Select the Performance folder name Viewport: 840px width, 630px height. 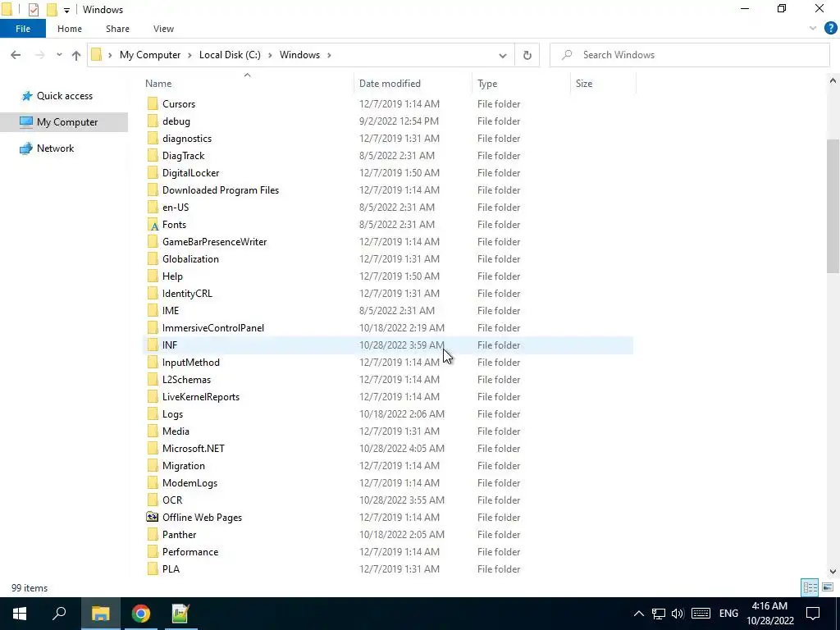190,552
